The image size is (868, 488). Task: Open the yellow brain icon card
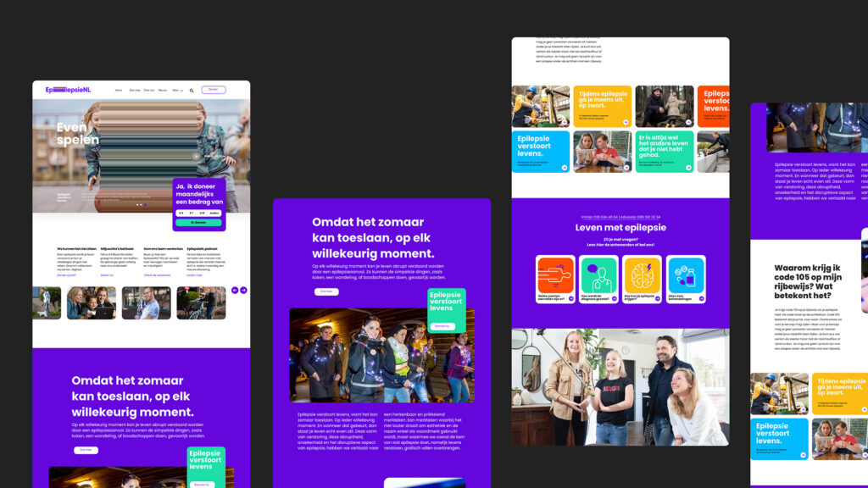click(x=642, y=279)
